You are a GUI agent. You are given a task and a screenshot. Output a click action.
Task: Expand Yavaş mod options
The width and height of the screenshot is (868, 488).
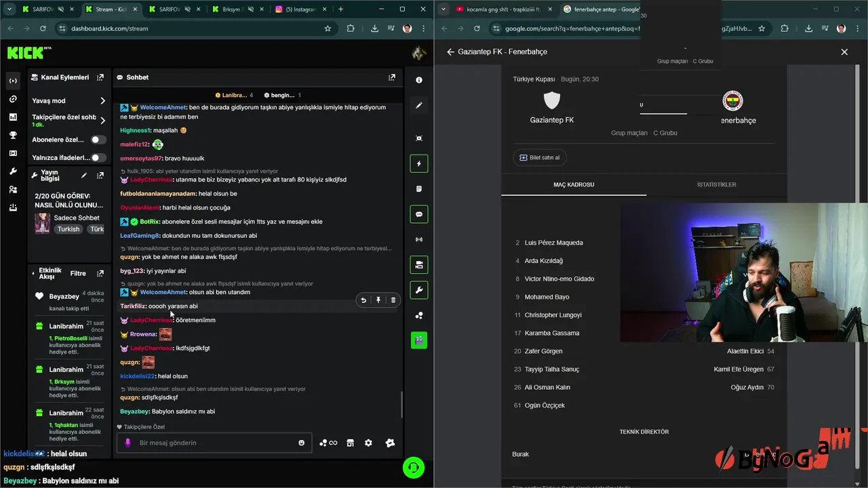(102, 100)
